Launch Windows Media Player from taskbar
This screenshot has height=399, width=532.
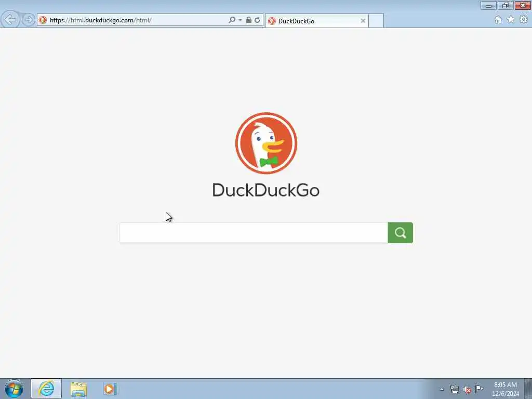pos(110,389)
